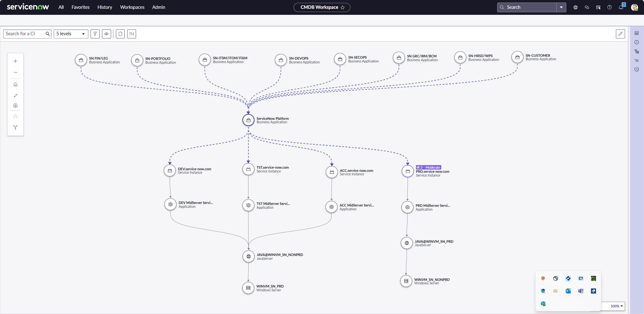Open the help question mark icon
Image resolution: width=644 pixels, height=314 pixels.
click(610, 7)
